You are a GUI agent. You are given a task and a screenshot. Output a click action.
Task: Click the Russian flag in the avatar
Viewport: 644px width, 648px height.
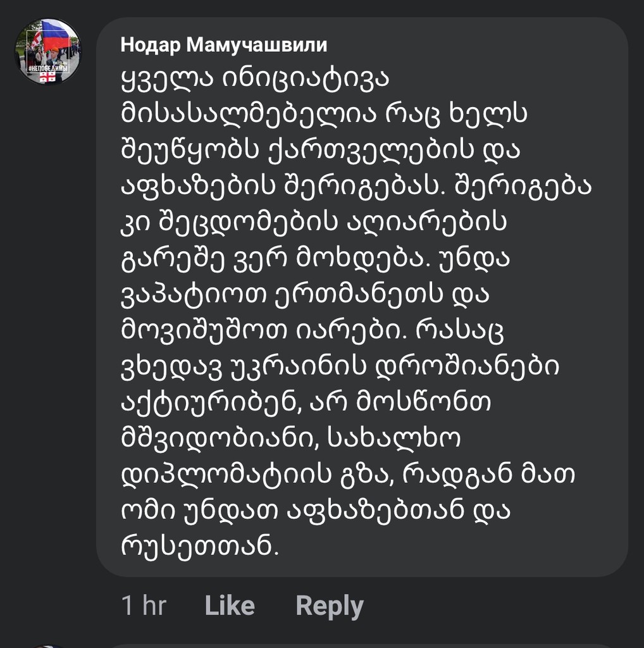click(x=56, y=35)
